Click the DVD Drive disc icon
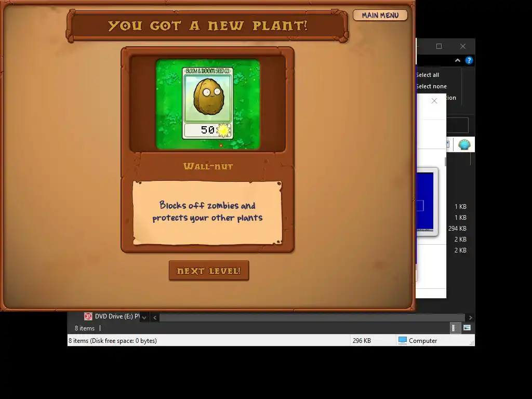Screen dimensions: 532x399 click(88, 316)
